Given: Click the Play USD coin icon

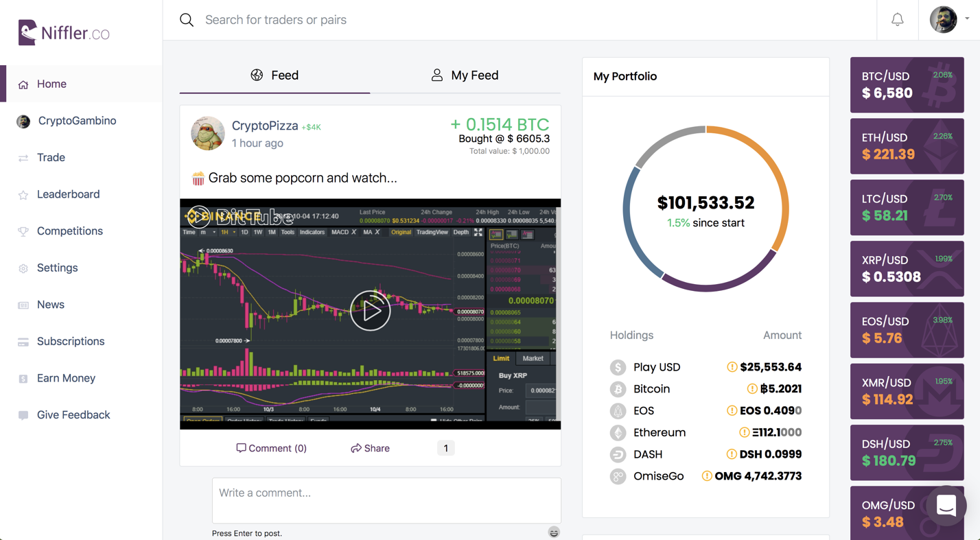Looking at the screenshot, I should click(x=618, y=367).
